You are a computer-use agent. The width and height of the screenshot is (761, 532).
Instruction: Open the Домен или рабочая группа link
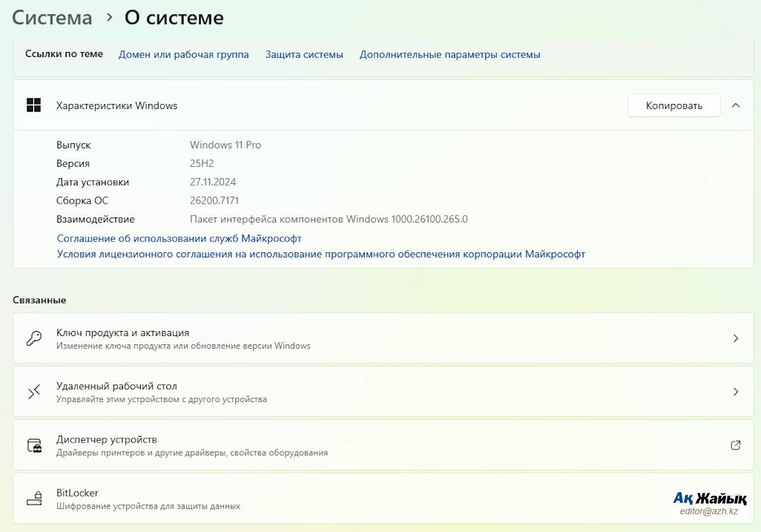pyautogui.click(x=183, y=55)
